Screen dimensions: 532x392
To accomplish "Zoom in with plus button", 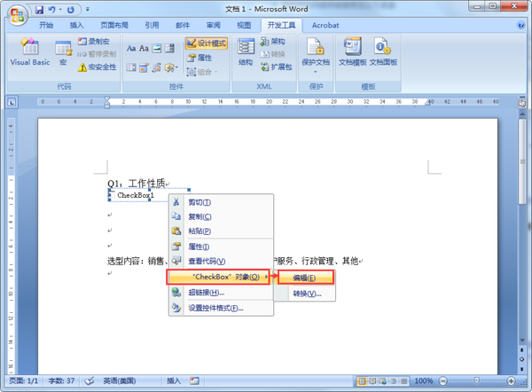I will pos(511,380).
